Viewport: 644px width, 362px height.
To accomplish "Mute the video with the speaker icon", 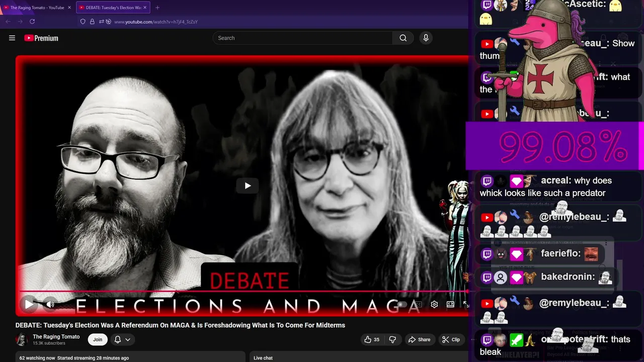I will (50, 304).
